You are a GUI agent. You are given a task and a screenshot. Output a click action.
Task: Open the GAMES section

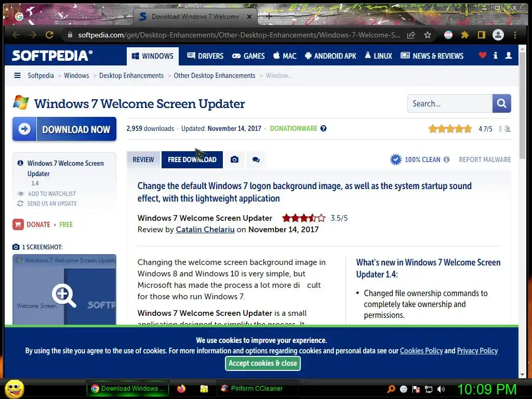click(248, 56)
